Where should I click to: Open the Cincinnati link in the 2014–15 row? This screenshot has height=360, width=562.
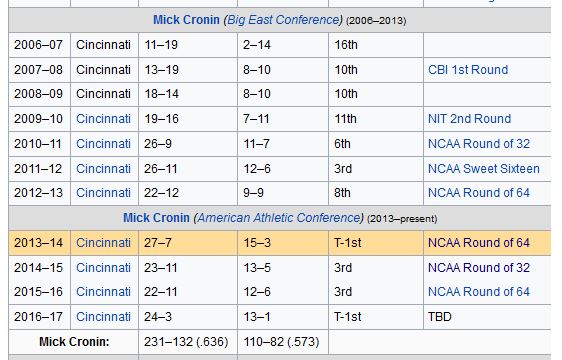coord(103,268)
